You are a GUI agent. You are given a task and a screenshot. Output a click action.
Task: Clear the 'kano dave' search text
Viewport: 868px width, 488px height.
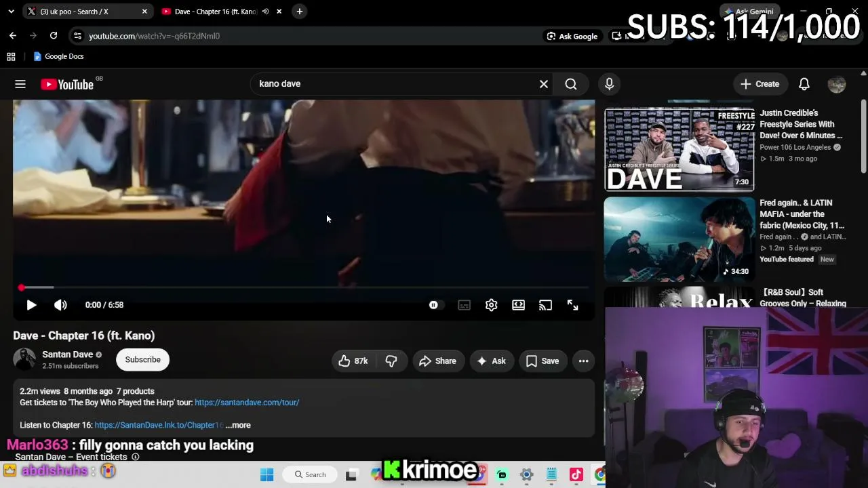pos(544,84)
